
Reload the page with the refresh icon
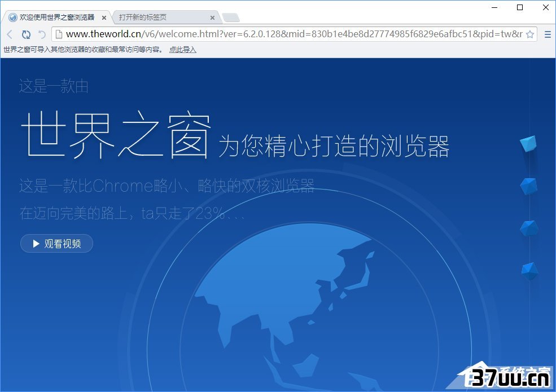coord(26,34)
